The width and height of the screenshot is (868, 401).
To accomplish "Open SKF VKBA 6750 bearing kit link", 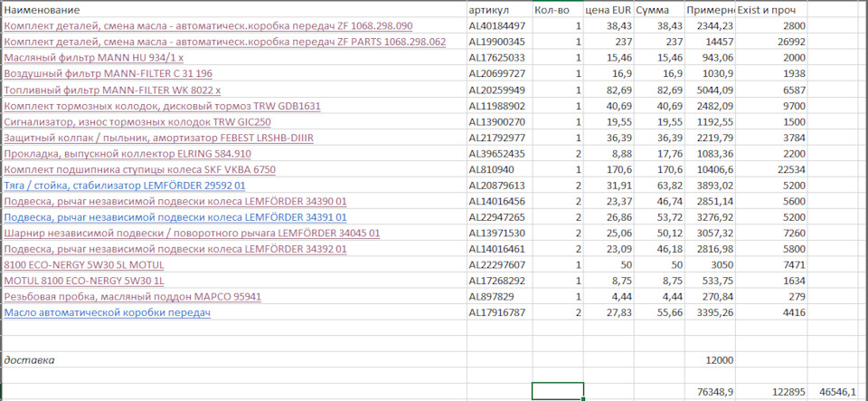I will point(139,169).
